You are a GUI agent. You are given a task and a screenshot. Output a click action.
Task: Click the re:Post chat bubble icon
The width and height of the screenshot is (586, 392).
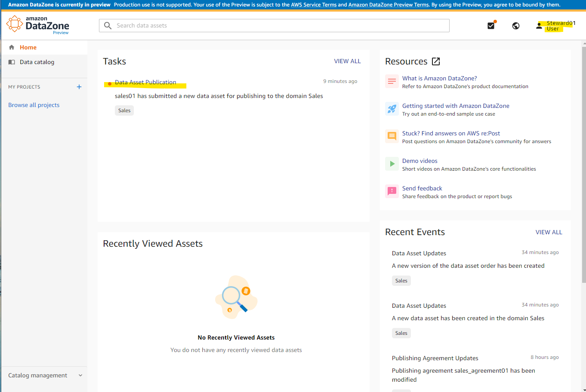[x=392, y=136]
